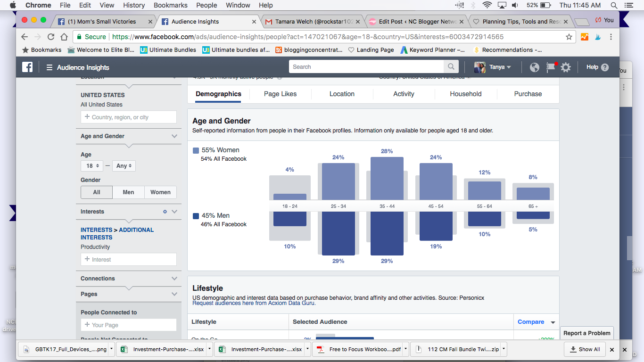Click the Country, region, or city field
Image resolution: width=644 pixels, height=362 pixels.
(129, 117)
